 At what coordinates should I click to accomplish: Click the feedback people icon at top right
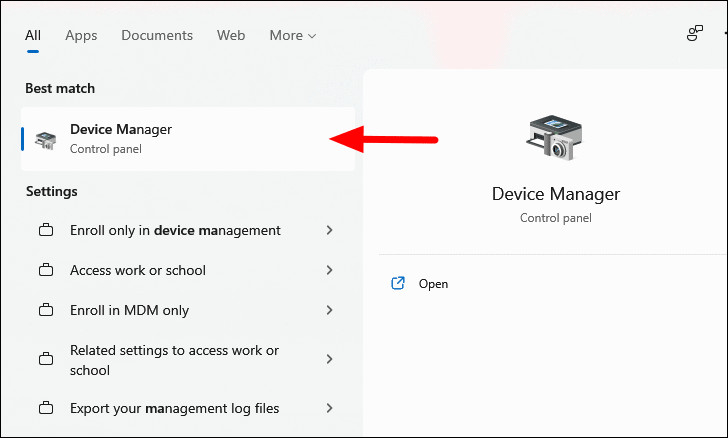[695, 33]
